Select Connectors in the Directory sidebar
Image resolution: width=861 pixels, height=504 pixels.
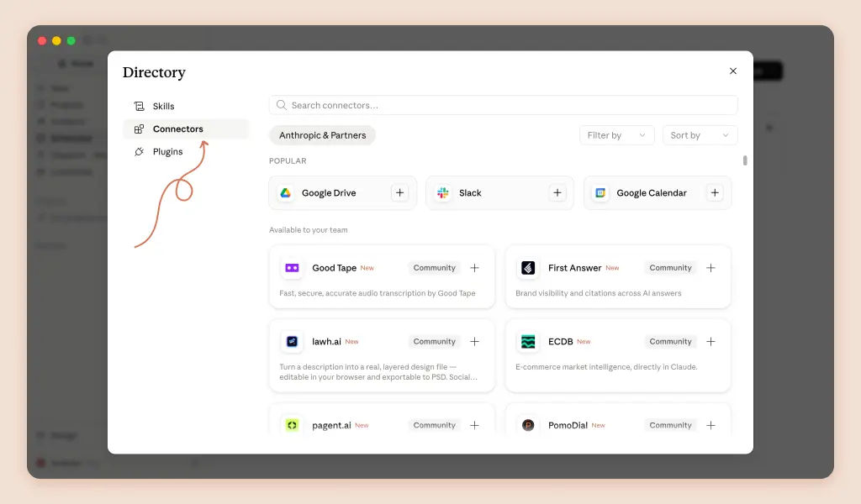tap(186, 129)
